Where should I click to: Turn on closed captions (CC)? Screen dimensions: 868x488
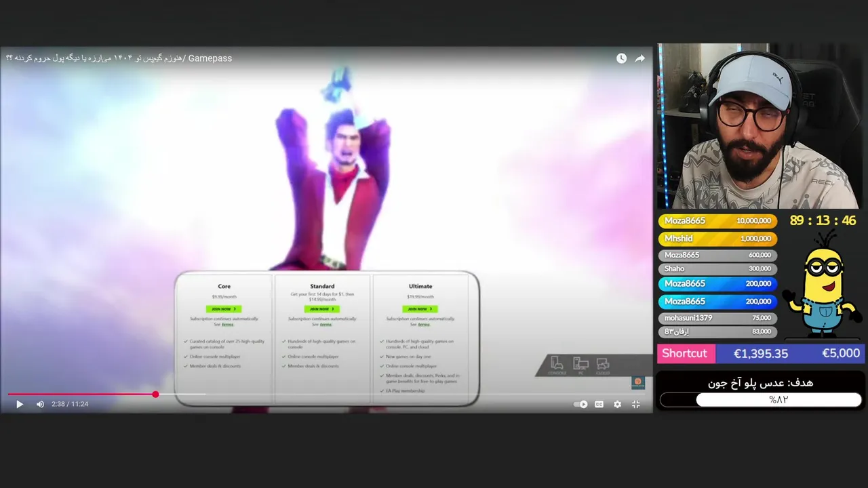tap(599, 404)
